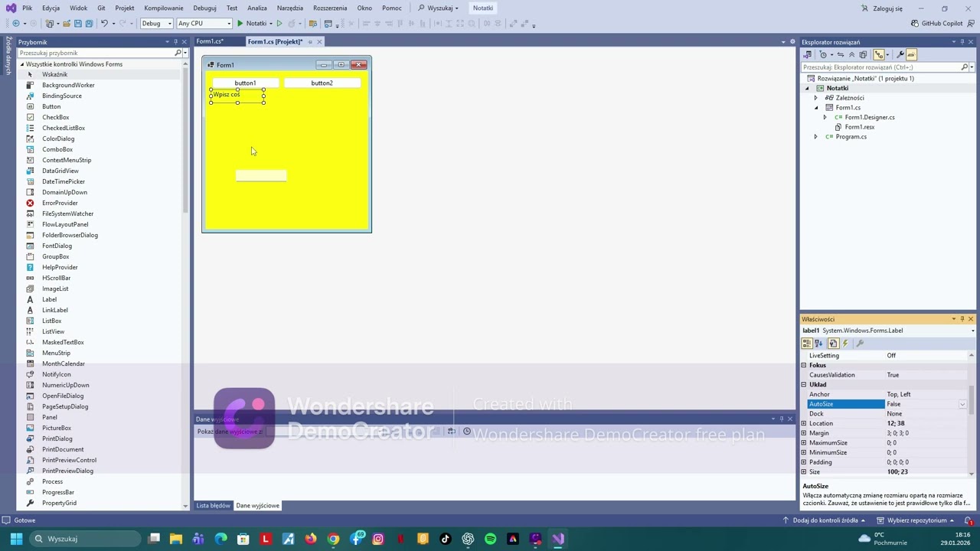Pick PictureBox from toolbox
Screen dimensions: 980x551
(57, 428)
